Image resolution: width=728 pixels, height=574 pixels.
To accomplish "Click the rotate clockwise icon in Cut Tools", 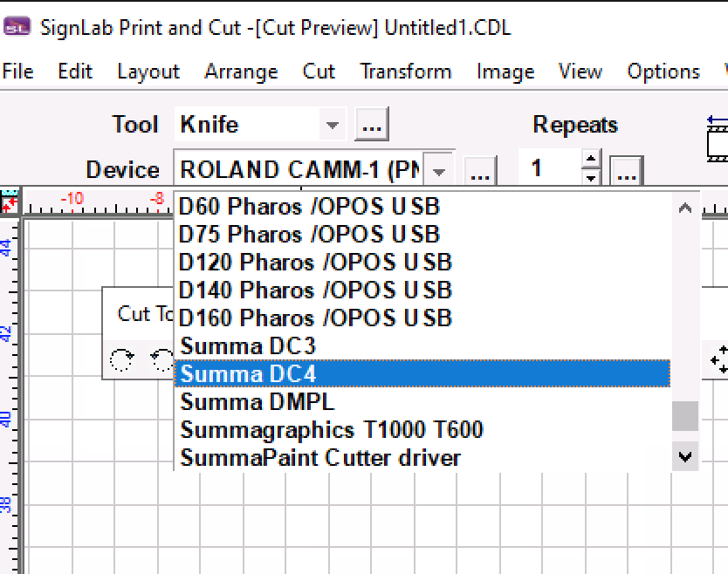I will [x=121, y=359].
